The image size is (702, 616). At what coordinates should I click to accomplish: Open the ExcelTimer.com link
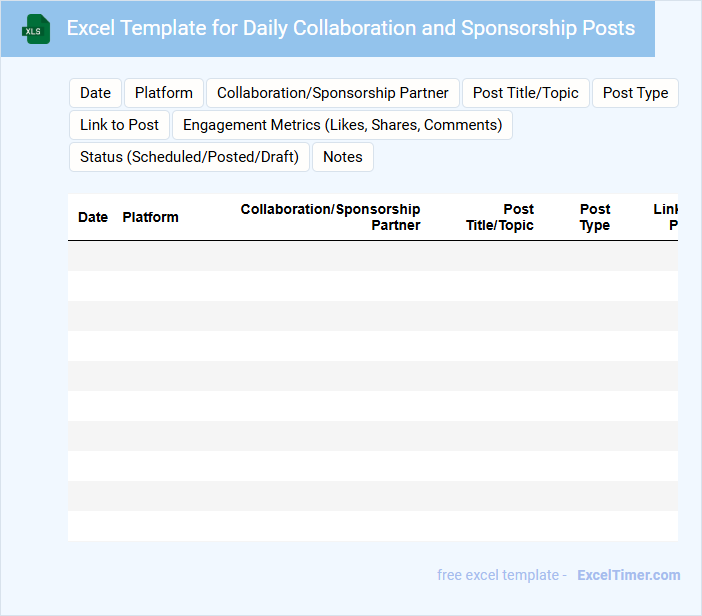coord(628,575)
